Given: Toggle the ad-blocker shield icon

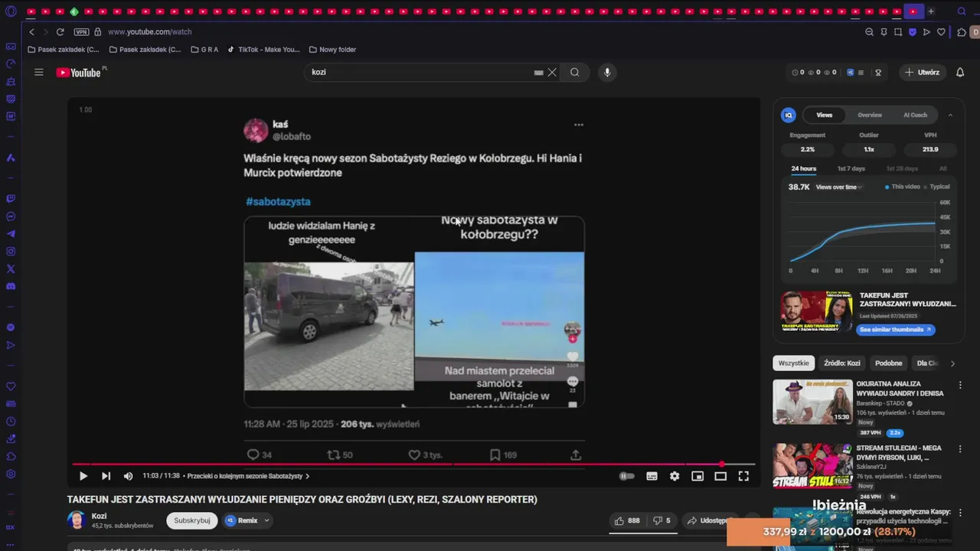Looking at the screenshot, I should tap(913, 32).
